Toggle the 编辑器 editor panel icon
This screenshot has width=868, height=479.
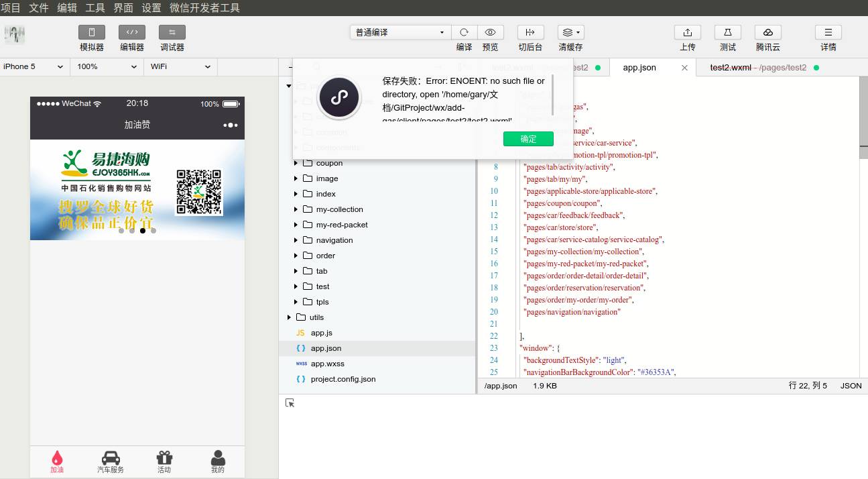pyautogui.click(x=132, y=32)
